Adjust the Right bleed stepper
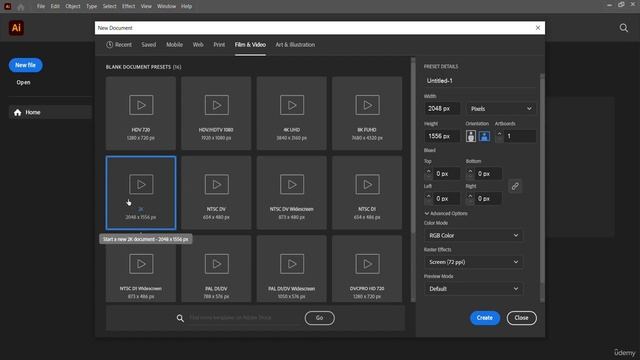The image size is (640, 360). coord(470,198)
